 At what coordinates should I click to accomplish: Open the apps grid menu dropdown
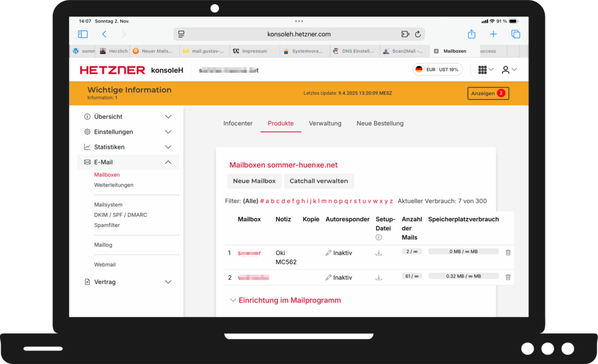click(485, 70)
